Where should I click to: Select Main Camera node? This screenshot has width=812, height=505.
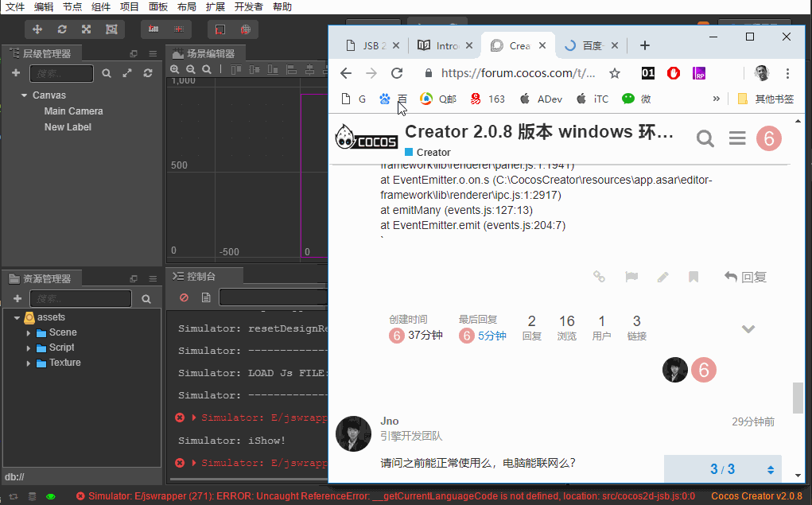[x=73, y=111]
